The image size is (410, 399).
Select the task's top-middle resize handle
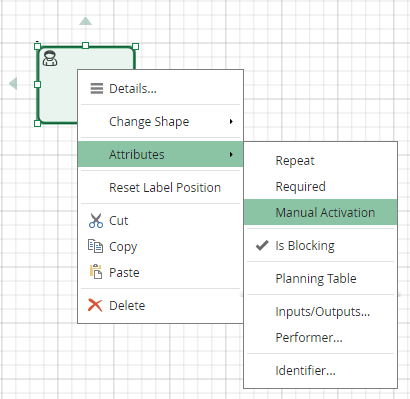85,45
